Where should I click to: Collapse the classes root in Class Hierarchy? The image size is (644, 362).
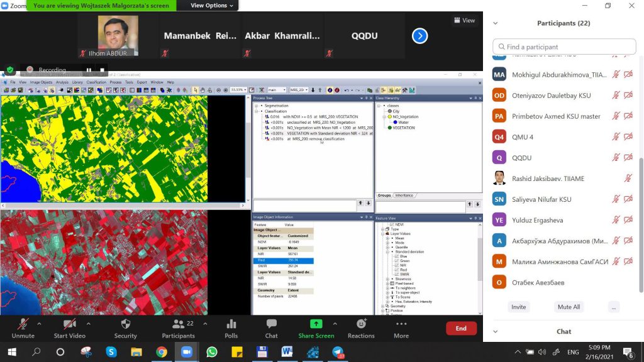(x=379, y=106)
